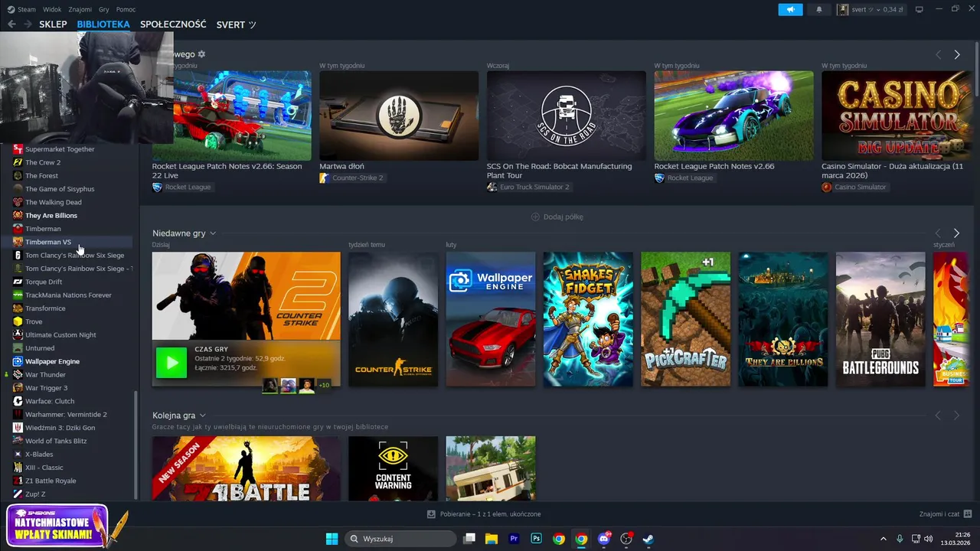Open the Znajomi menu
Viewport: 980px width, 551px height.
pyautogui.click(x=80, y=9)
